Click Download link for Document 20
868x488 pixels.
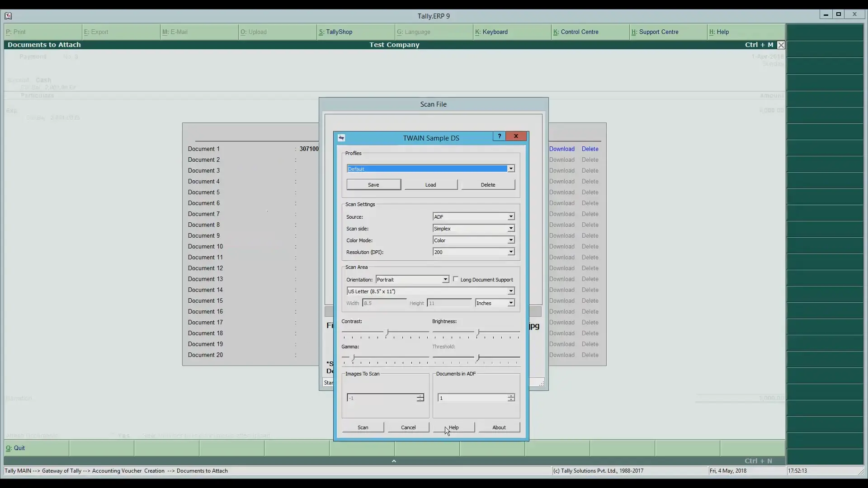[x=562, y=355]
